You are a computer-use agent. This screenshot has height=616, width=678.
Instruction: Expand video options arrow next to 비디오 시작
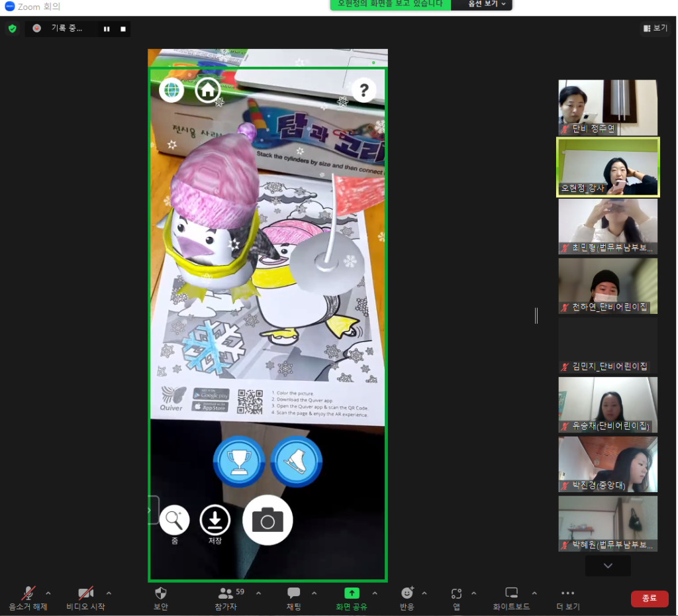109,593
